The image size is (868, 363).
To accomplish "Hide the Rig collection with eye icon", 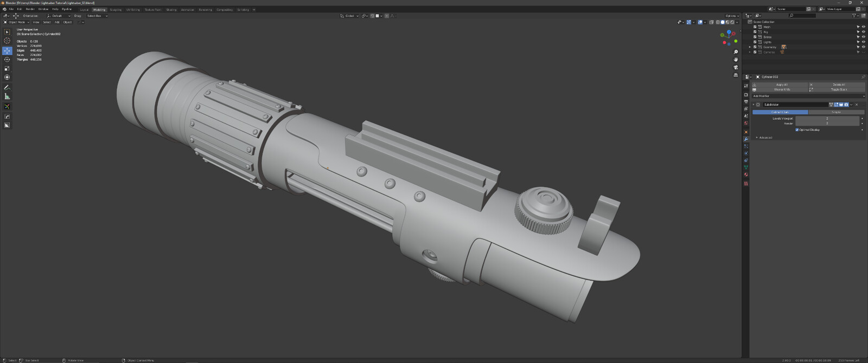I will [864, 32].
